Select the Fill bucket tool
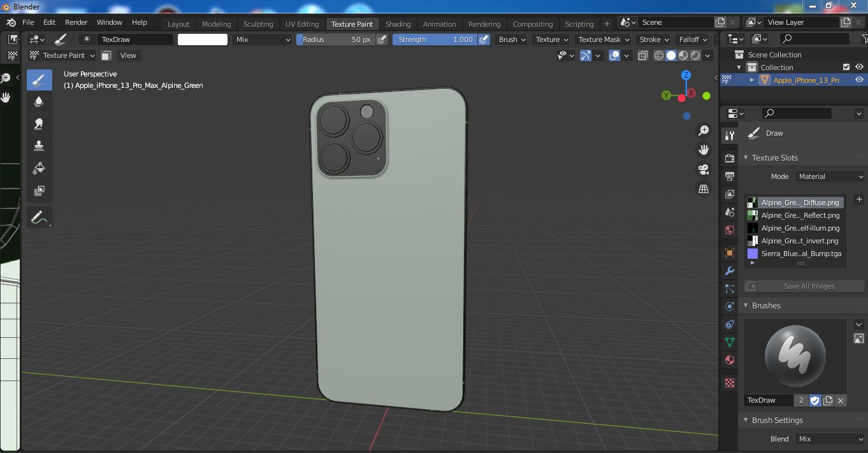This screenshot has width=868, height=453. click(39, 168)
